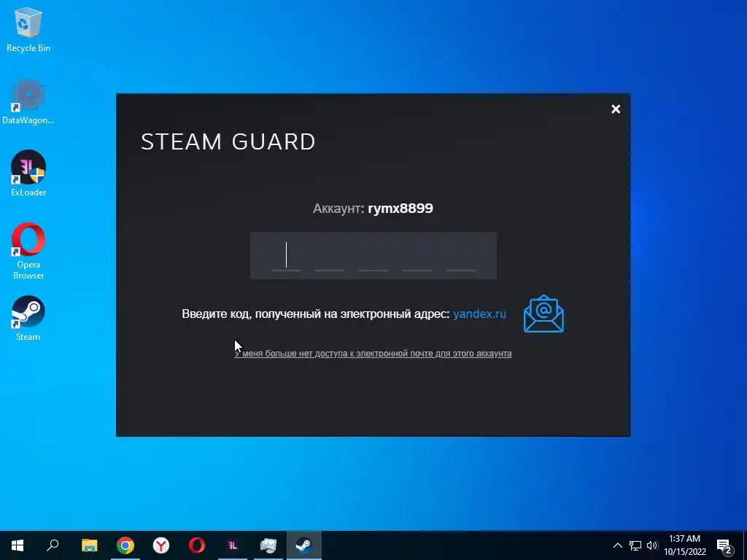Switch to Steam in the taskbar

[x=304, y=545]
